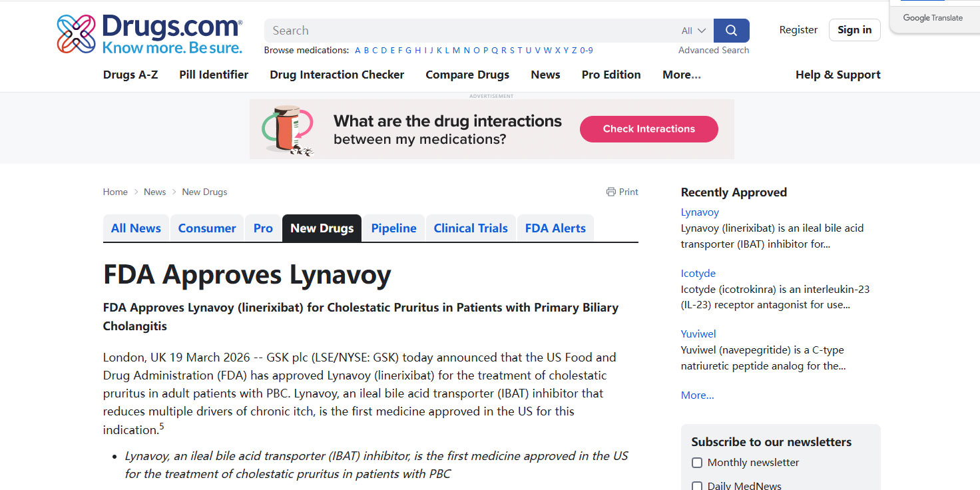Select the Clinical Trials tab
Image resolution: width=980 pixels, height=490 pixels.
coord(470,228)
